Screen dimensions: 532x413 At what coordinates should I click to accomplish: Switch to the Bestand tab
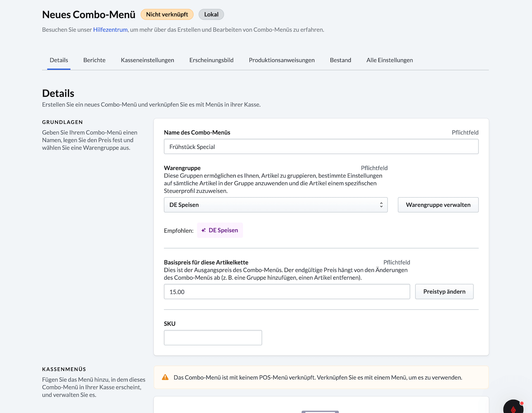(x=340, y=60)
